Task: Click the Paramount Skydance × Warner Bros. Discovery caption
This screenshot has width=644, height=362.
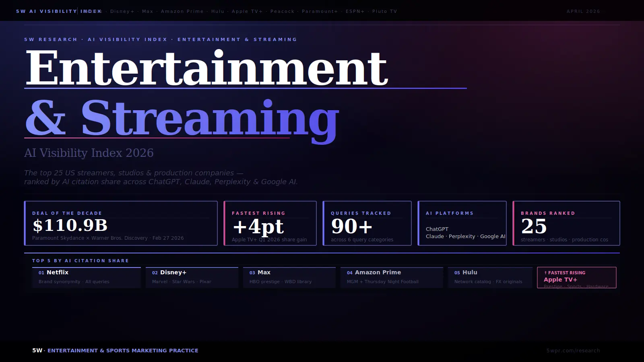Action: point(108,238)
